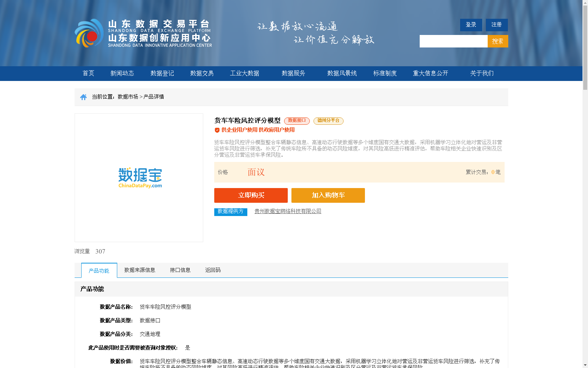The image size is (588, 368).
Task: Click the product title 货车车险风控评分模型
Action: point(247,121)
